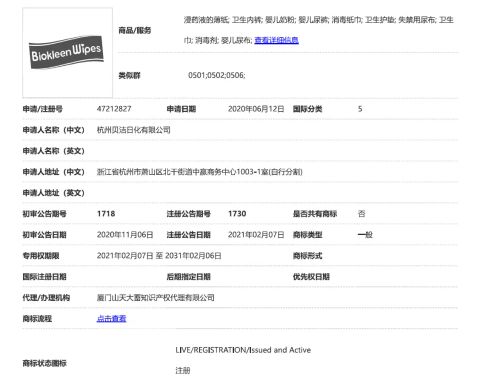The height and width of the screenshot is (387, 480).
Task: Select the 申请/注册号 label
Action: pos(43,109)
